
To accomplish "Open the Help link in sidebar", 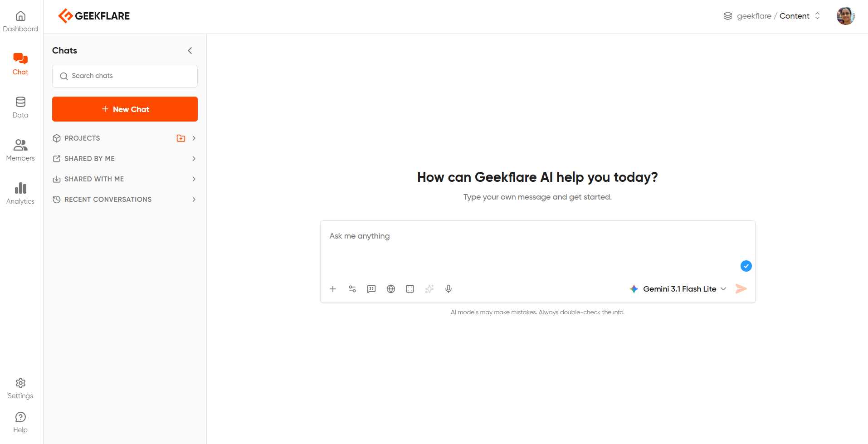I will click(x=20, y=422).
